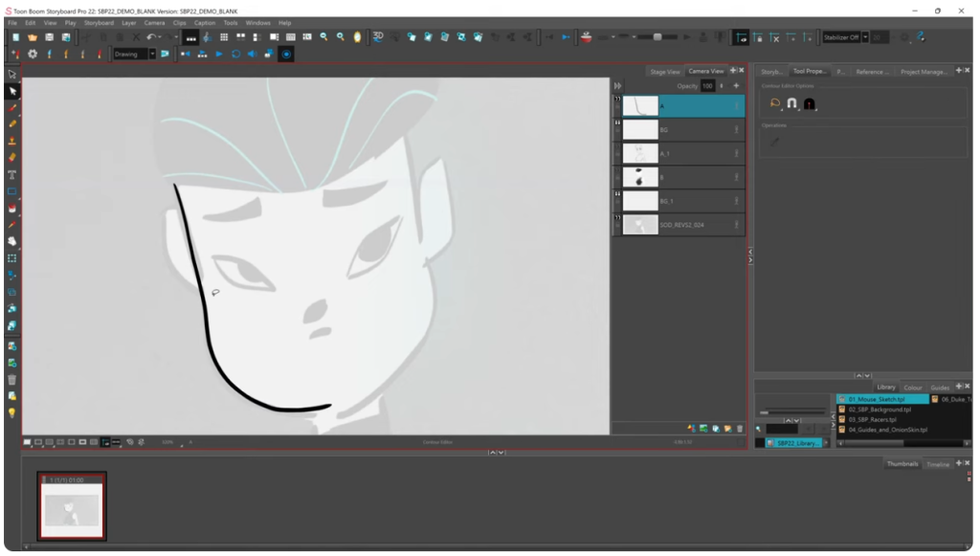This screenshot has width=980, height=556.
Task: Click the delete layer trash icon
Action: (740, 429)
